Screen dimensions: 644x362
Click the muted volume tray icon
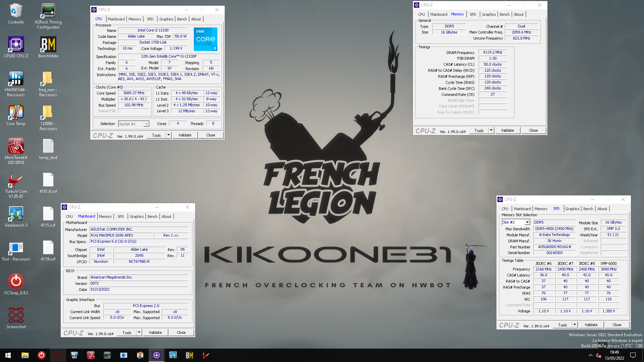click(599, 355)
